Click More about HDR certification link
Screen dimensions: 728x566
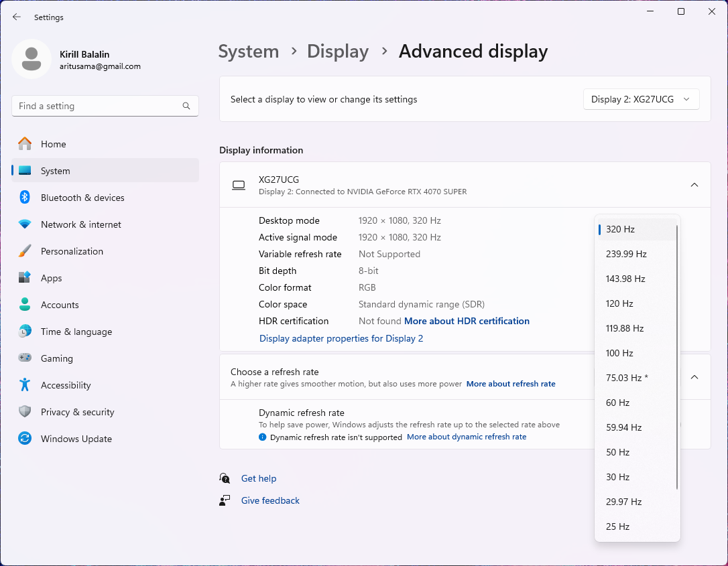(x=467, y=321)
